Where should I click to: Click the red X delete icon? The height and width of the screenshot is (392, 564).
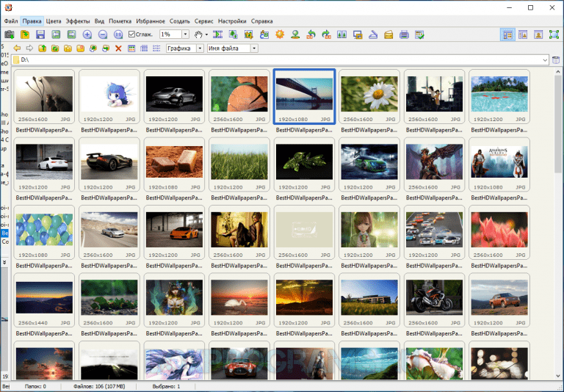pos(118,48)
